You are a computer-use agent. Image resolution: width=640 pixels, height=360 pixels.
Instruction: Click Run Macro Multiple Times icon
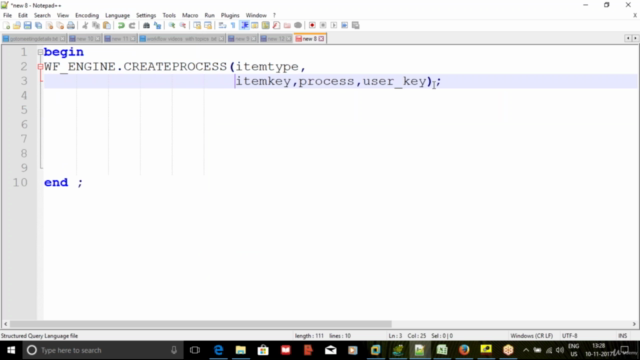[344, 25]
